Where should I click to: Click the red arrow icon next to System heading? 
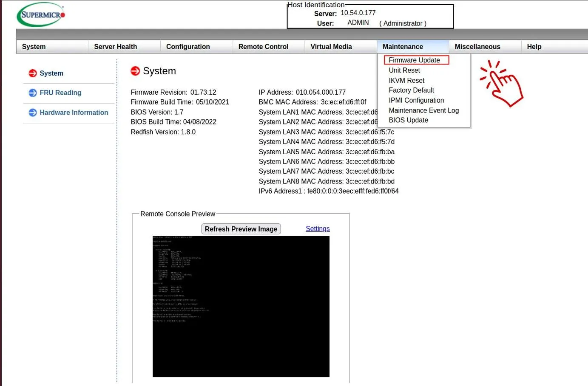pyautogui.click(x=135, y=71)
